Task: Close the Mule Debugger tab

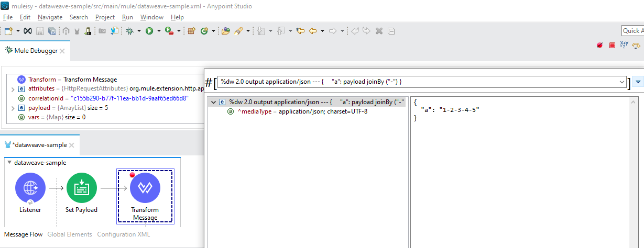Action: coord(62,51)
